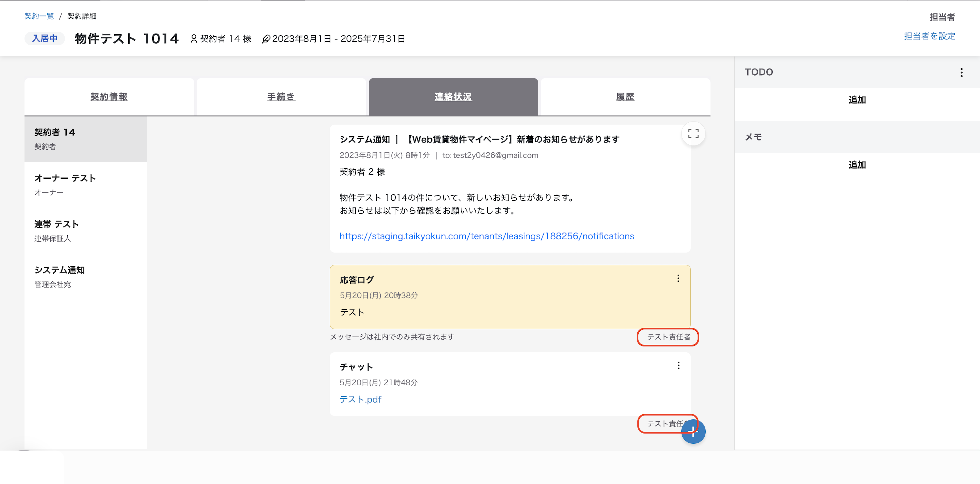Click the pen icon beside contract dates
This screenshot has height=484, width=980.
coord(266,39)
